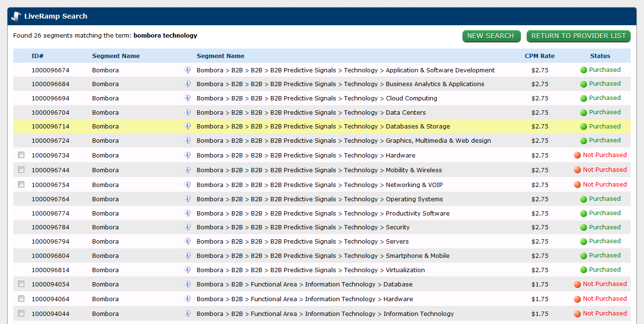Click the Smartphone & Mobile segment path
Image resolution: width=644 pixels, height=324 pixels.
323,256
